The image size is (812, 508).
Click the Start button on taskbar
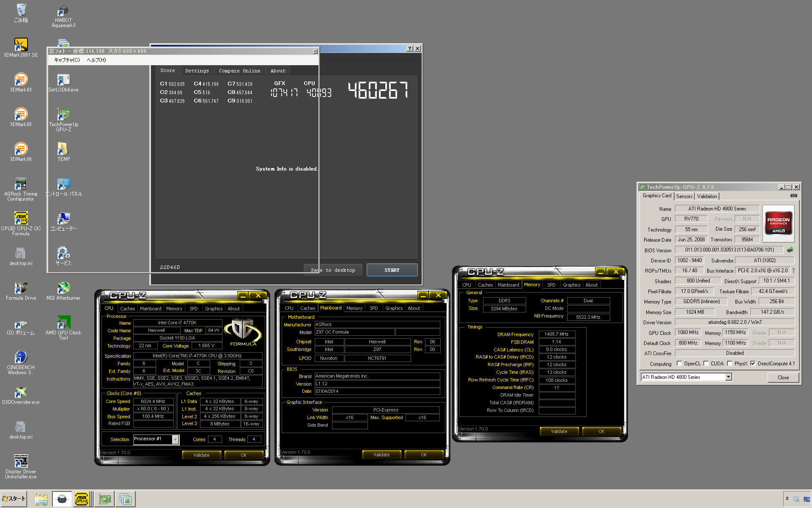click(x=14, y=499)
